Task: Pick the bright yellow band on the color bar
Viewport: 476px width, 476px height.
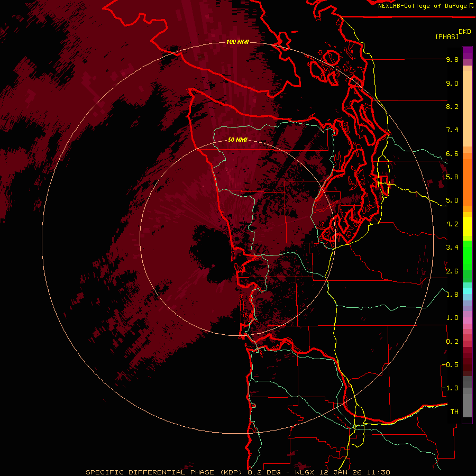Action: click(467, 226)
